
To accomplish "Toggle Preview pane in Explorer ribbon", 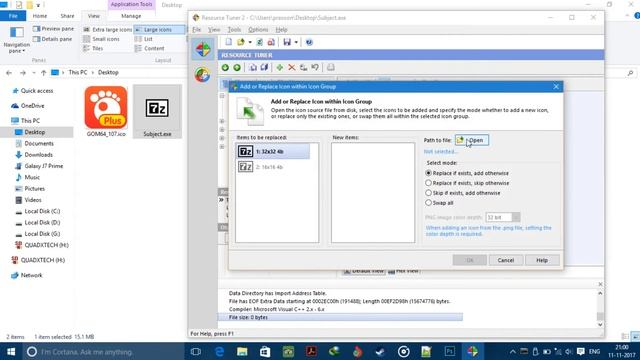I will (53, 29).
